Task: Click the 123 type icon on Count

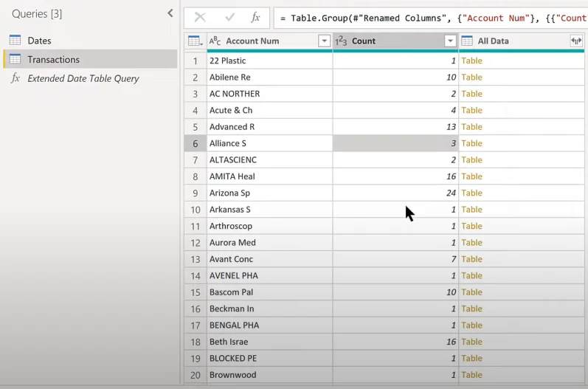Action: pos(341,41)
